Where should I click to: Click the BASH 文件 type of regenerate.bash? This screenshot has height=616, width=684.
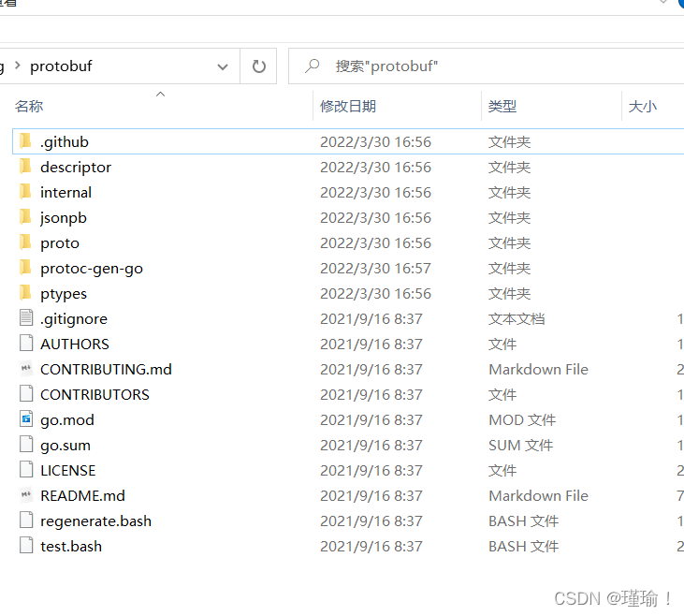click(523, 521)
